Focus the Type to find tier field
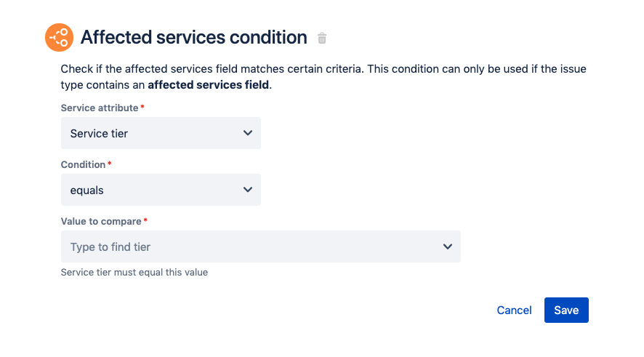644x357 pixels. point(247,247)
